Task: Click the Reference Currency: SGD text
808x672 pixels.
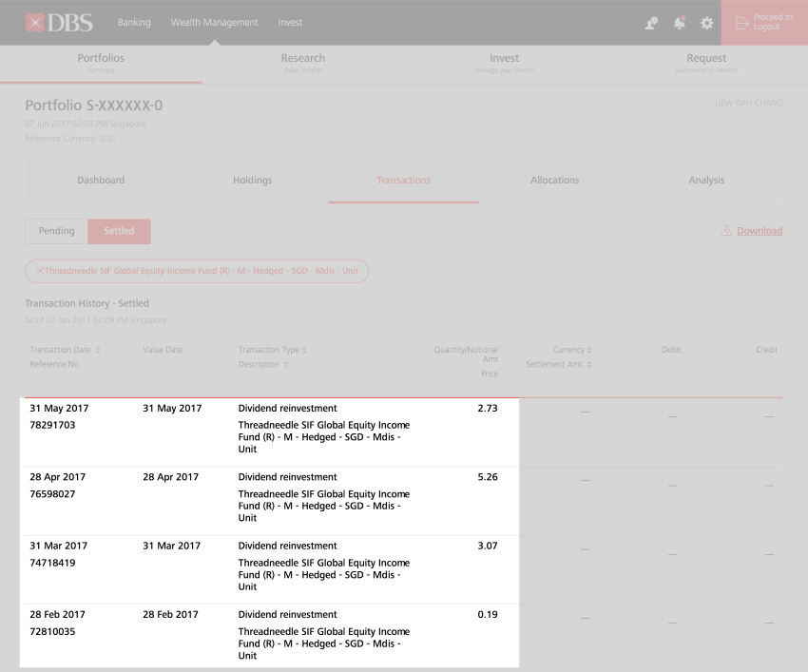Action: coord(70,139)
